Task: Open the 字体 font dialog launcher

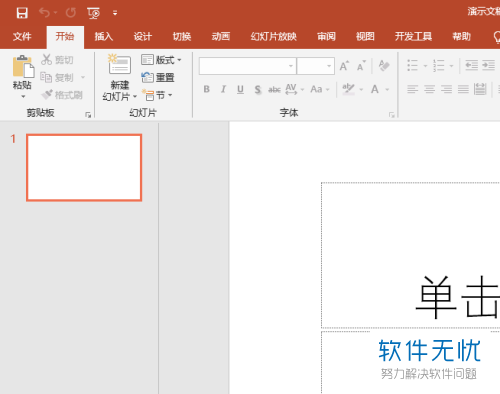Action: [392, 115]
